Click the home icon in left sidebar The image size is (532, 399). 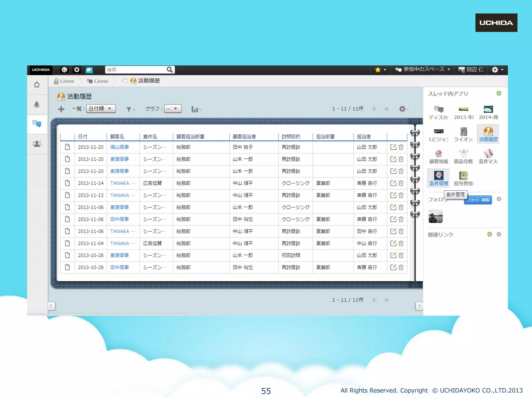coord(37,85)
